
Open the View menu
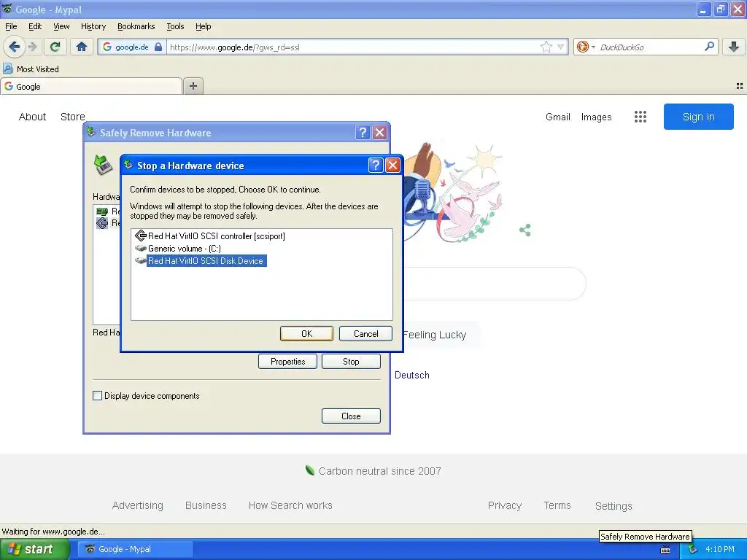point(61,26)
